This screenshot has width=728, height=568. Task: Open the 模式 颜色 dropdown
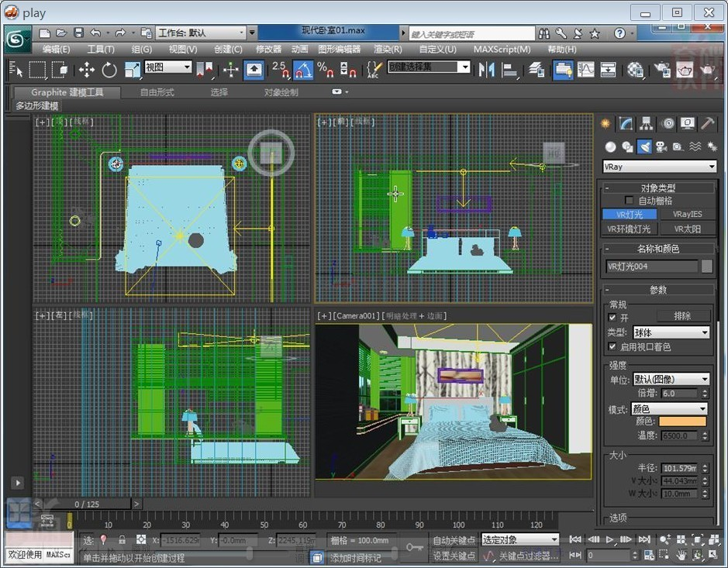pyautogui.click(x=670, y=408)
